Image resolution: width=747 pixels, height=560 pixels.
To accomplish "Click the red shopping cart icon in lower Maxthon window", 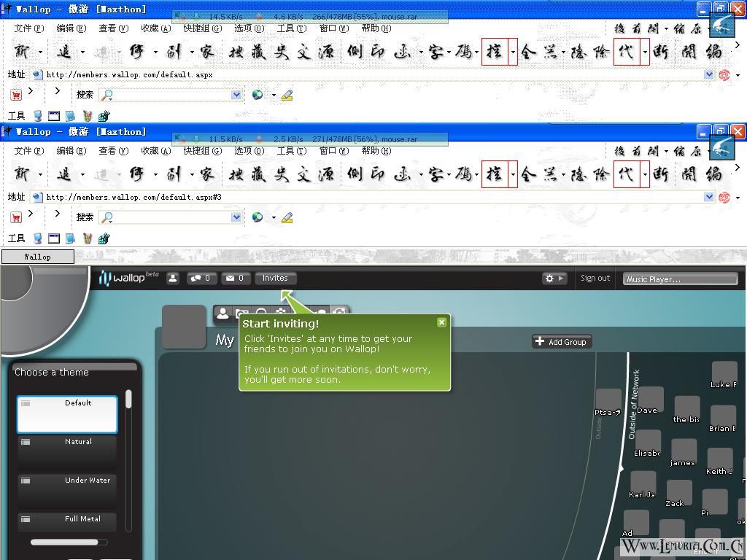I will 16,217.
